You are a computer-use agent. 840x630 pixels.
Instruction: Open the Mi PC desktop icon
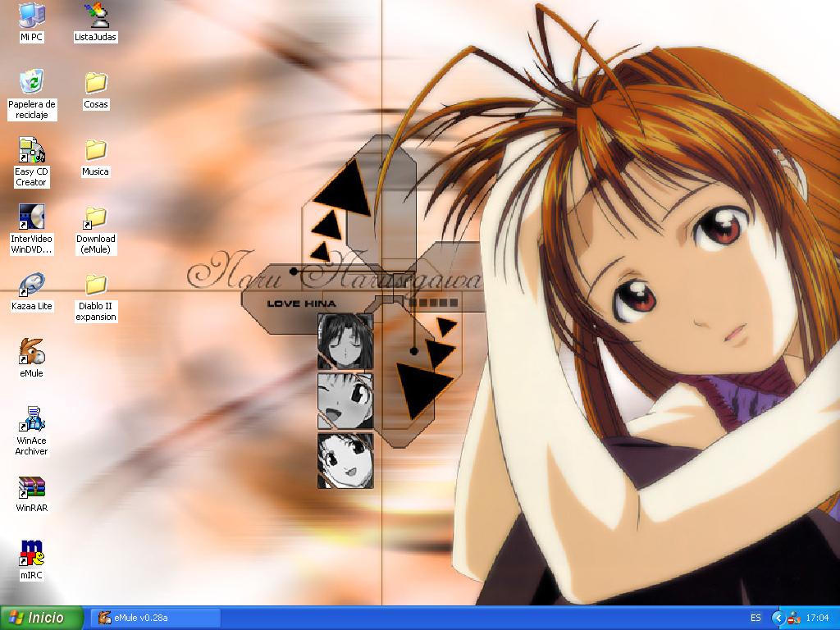coord(32,21)
